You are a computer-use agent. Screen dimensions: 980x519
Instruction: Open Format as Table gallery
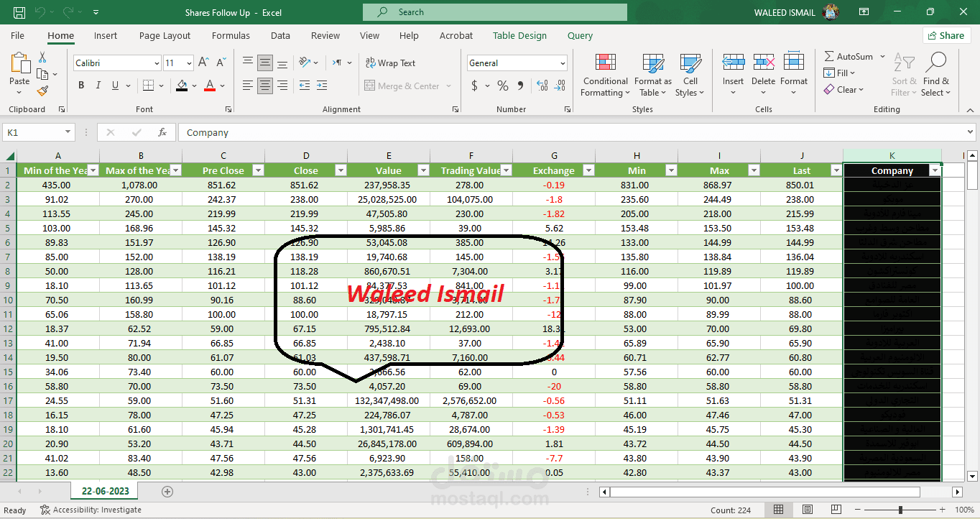(x=654, y=75)
